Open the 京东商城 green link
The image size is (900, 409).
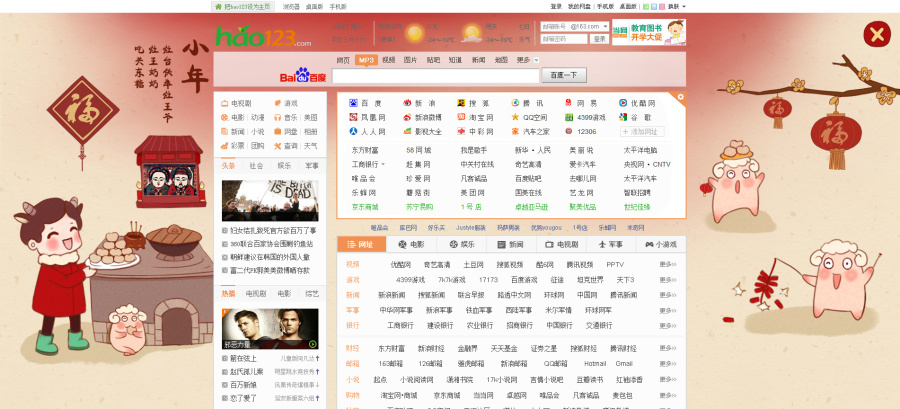tap(365, 207)
